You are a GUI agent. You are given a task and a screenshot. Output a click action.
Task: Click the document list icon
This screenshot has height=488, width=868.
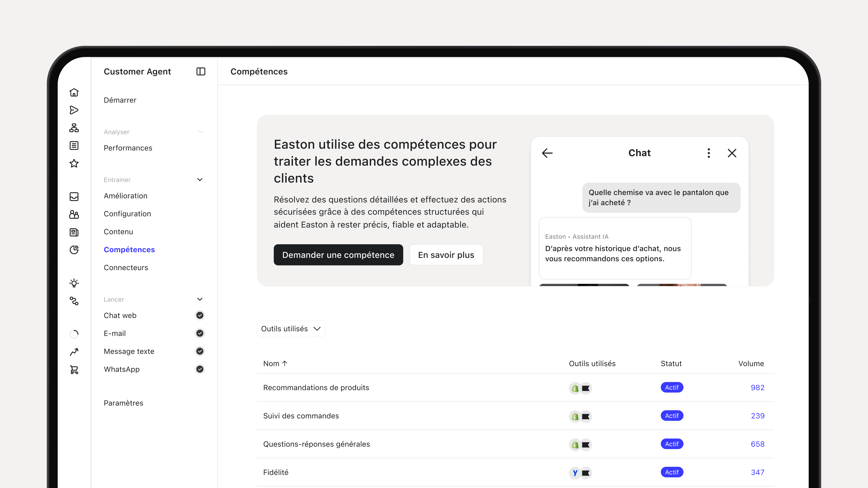[x=74, y=145]
